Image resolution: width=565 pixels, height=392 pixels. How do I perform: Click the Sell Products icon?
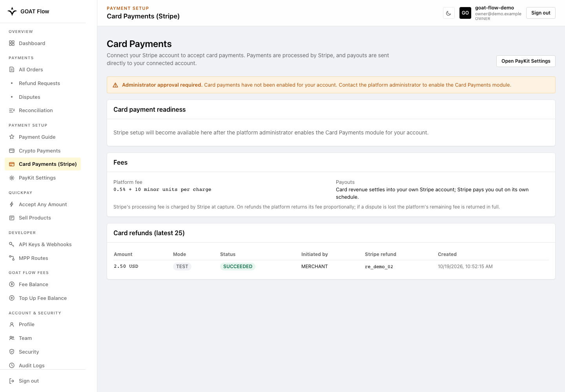pyautogui.click(x=12, y=218)
